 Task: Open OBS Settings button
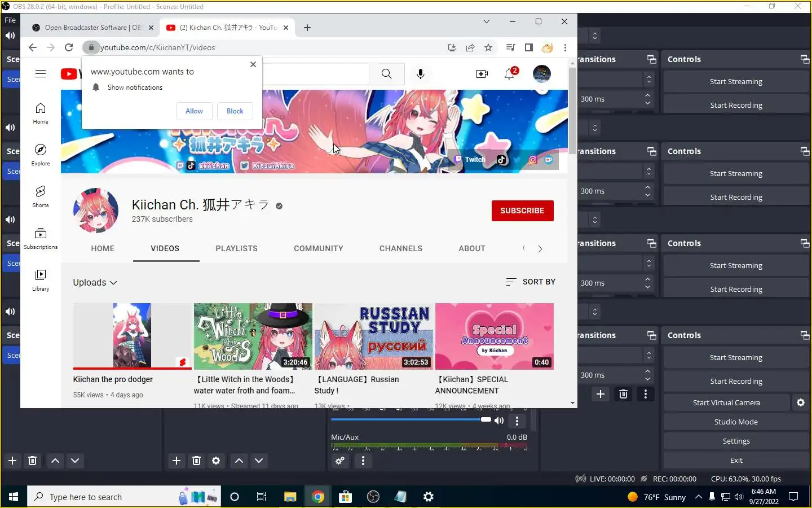(x=736, y=441)
